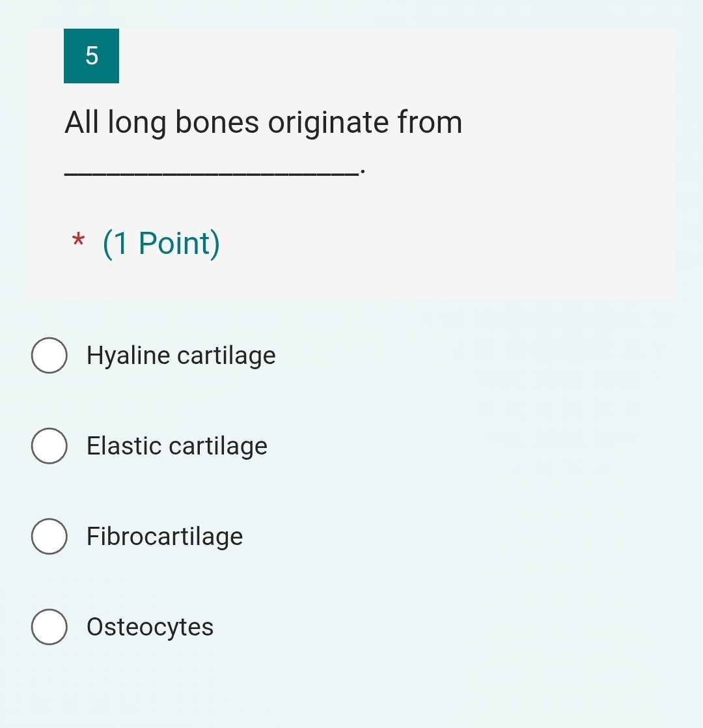703x728 pixels.
Task: Click the 'Hyaline cartilage' answer label
Action: click(x=181, y=356)
